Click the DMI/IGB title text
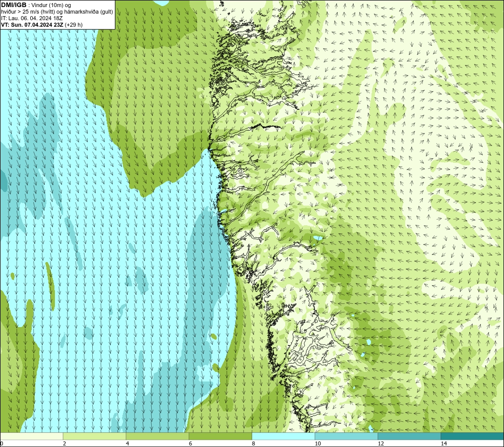This screenshot has height=447, width=504. tap(14, 5)
